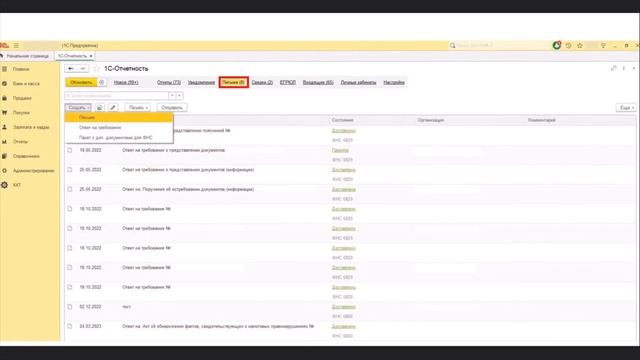Expand the Создать dropdown
The width and height of the screenshot is (640, 360).
coord(78,107)
